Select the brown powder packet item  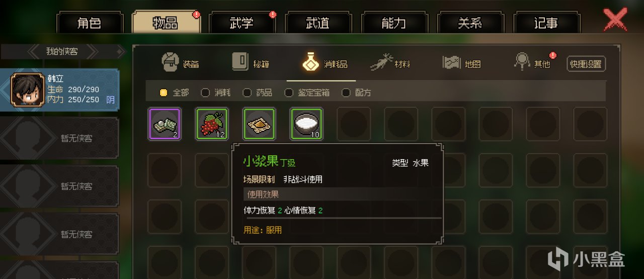[x=259, y=124]
